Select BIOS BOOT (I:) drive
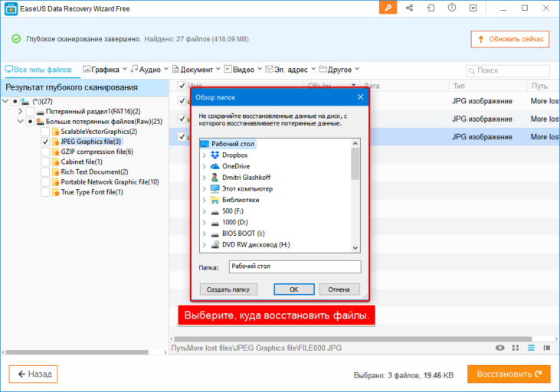The width and height of the screenshot is (560, 392). tap(243, 234)
